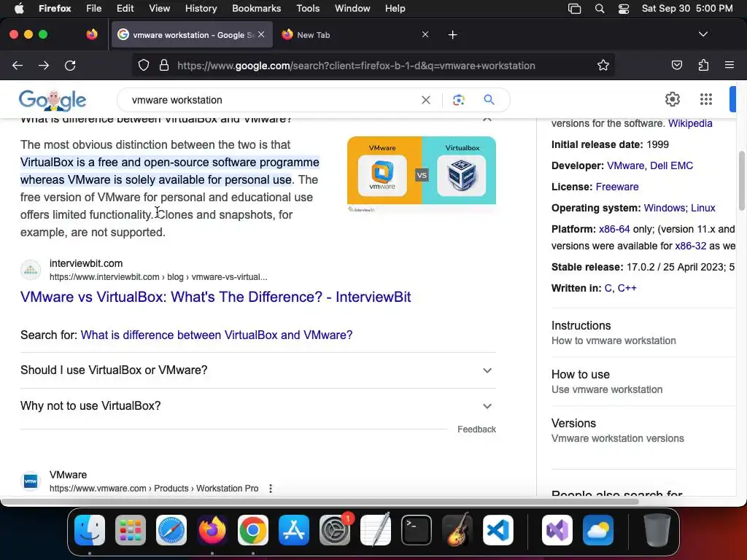Open the Save to Pocket icon
This screenshot has height=560, width=747.
click(676, 65)
